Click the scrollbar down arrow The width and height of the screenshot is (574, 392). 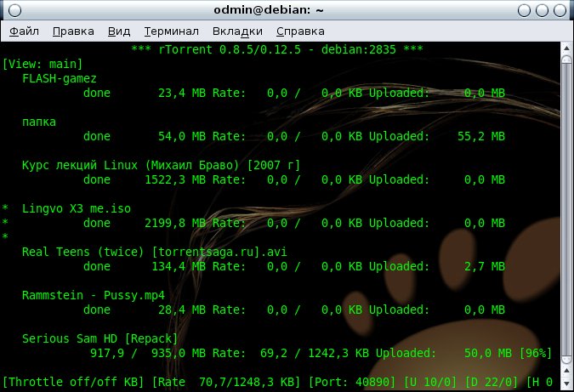[x=566, y=383]
